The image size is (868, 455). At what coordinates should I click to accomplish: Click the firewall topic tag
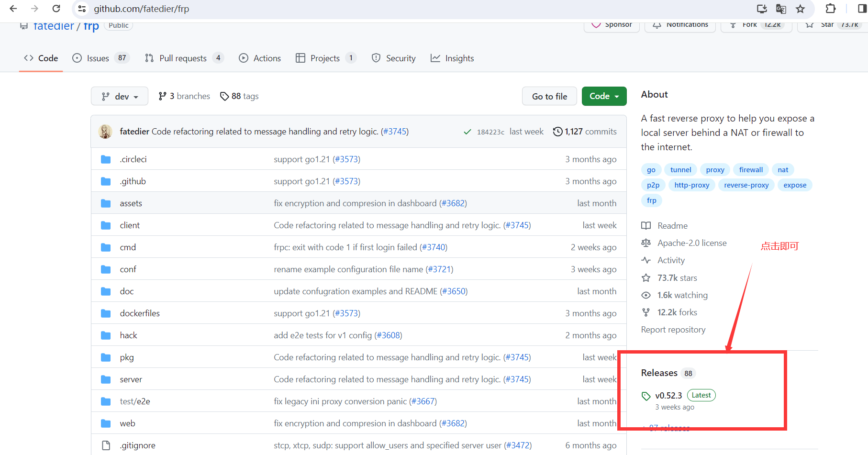751,170
